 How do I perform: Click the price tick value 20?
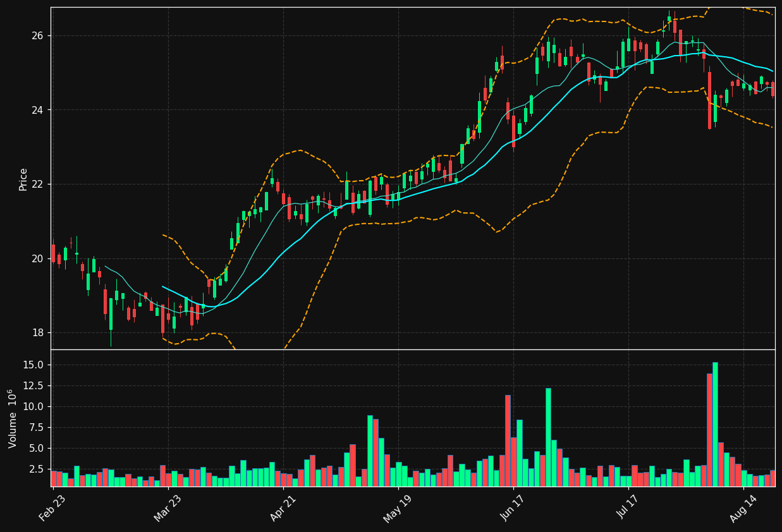coord(39,258)
